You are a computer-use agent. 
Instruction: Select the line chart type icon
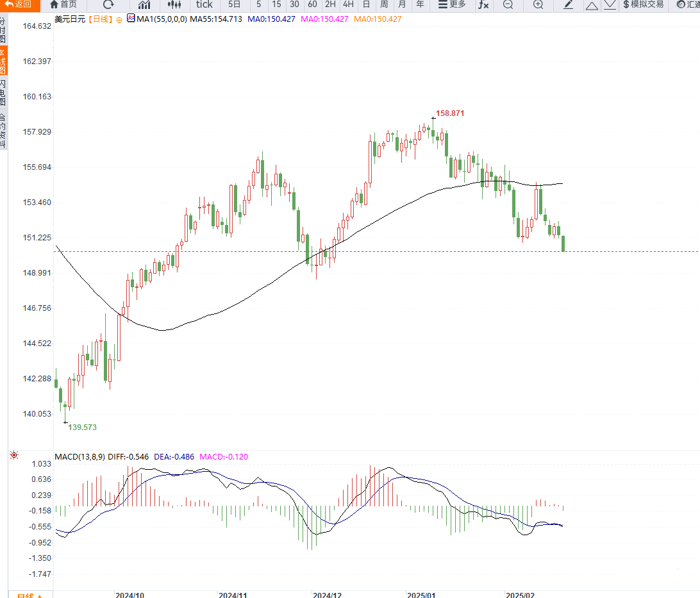(144, 4)
